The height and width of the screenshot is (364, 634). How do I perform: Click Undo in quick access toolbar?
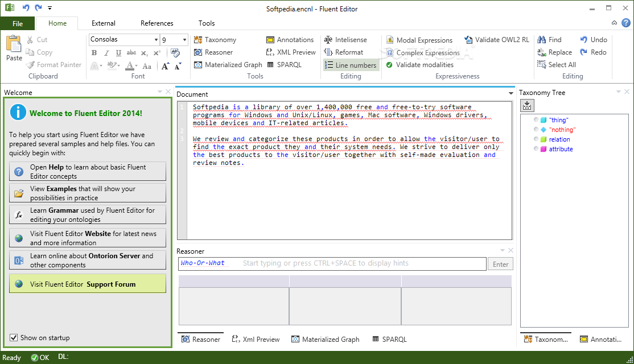tap(26, 7)
